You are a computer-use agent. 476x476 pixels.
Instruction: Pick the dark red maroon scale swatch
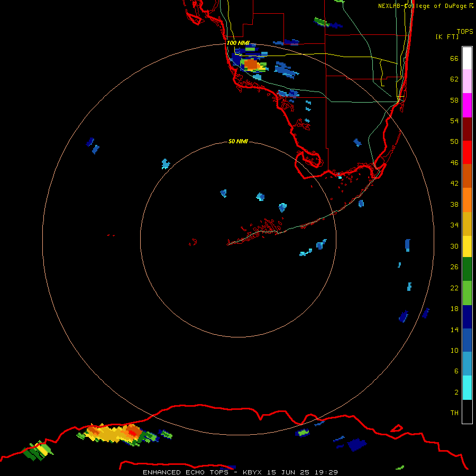click(x=467, y=129)
